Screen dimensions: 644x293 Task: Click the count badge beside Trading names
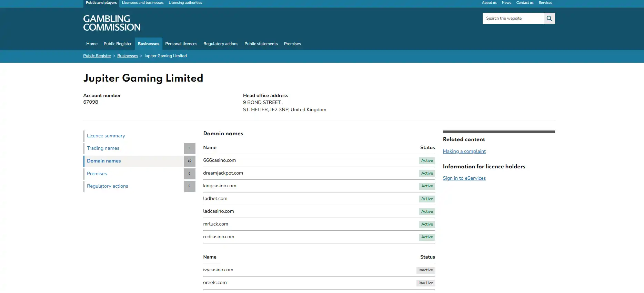(x=189, y=148)
